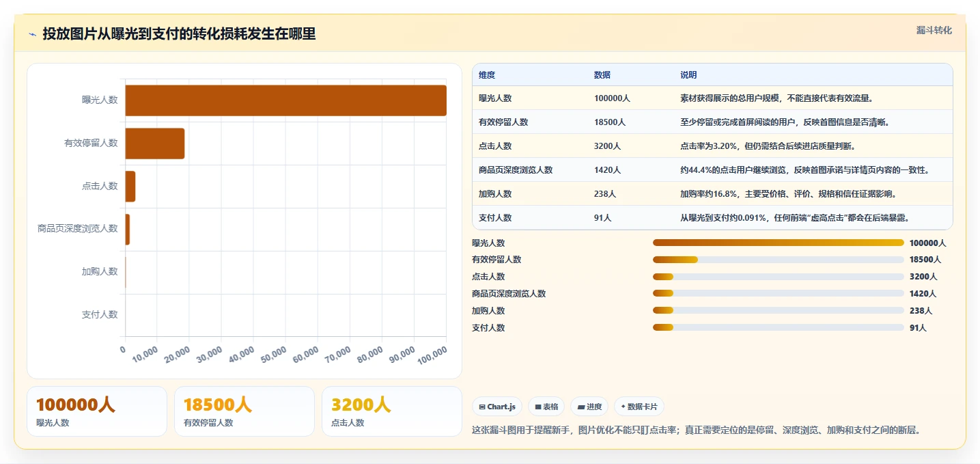Click the 点击人数 progress bar at 3200人

(779, 277)
